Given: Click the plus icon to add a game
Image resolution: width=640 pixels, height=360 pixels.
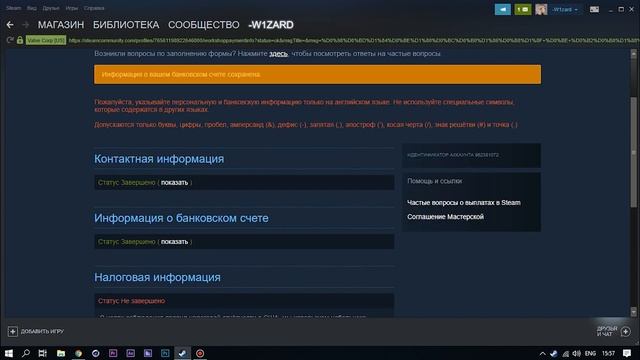Looking at the screenshot, I should click(x=13, y=331).
